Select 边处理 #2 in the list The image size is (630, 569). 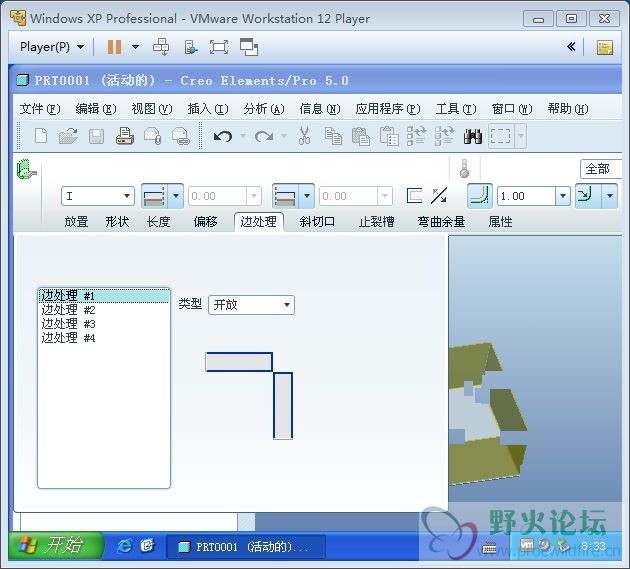[x=104, y=310]
